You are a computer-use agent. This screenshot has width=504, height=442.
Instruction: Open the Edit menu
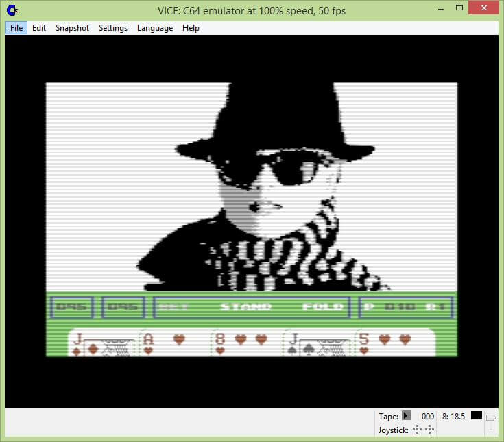tap(39, 28)
